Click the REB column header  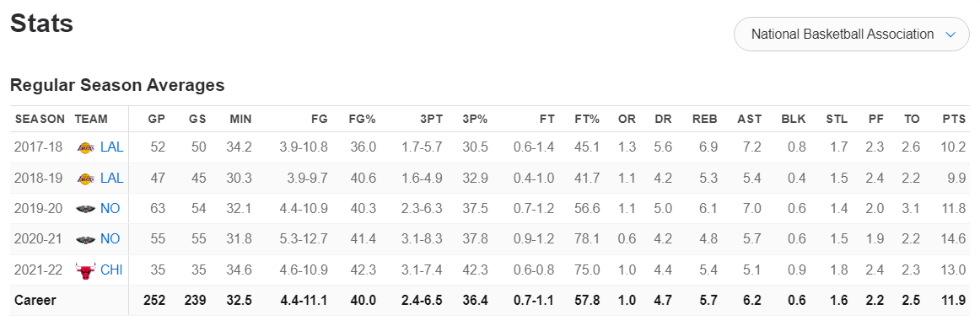pos(704,119)
